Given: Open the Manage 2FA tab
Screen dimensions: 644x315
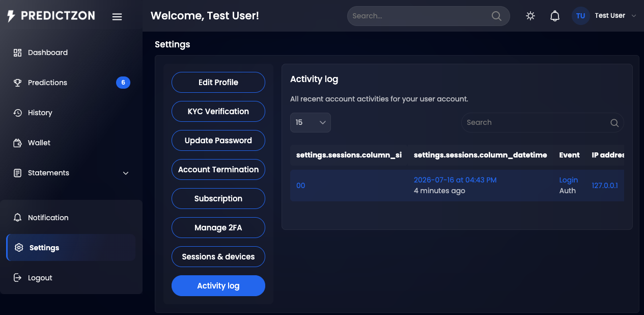Looking at the screenshot, I should (218, 228).
